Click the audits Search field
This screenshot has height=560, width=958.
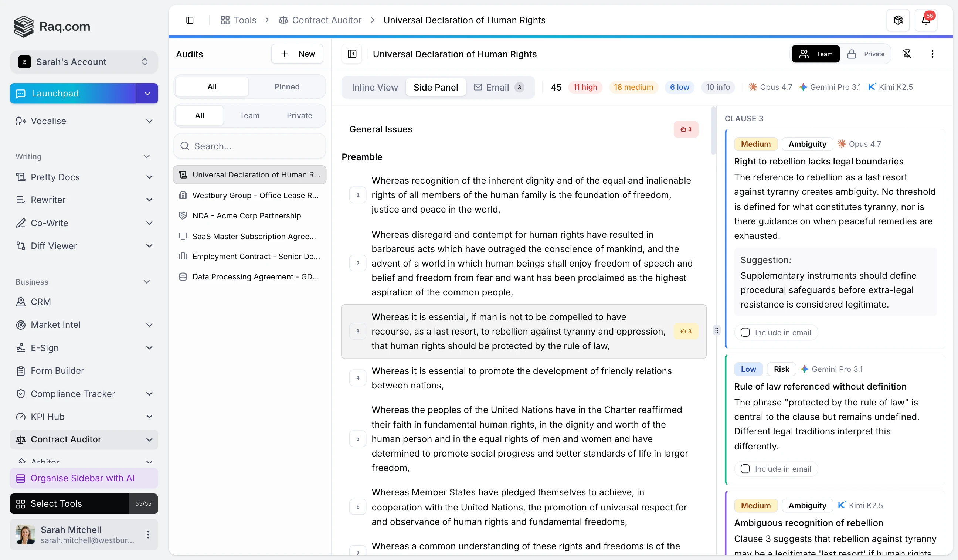pos(249,146)
